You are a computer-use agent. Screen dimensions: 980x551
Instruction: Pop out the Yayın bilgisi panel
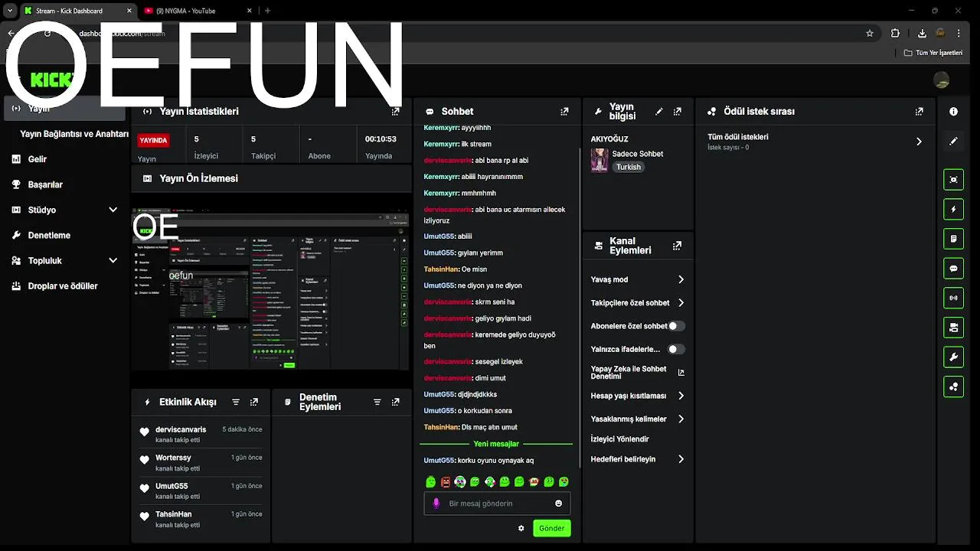[677, 112]
